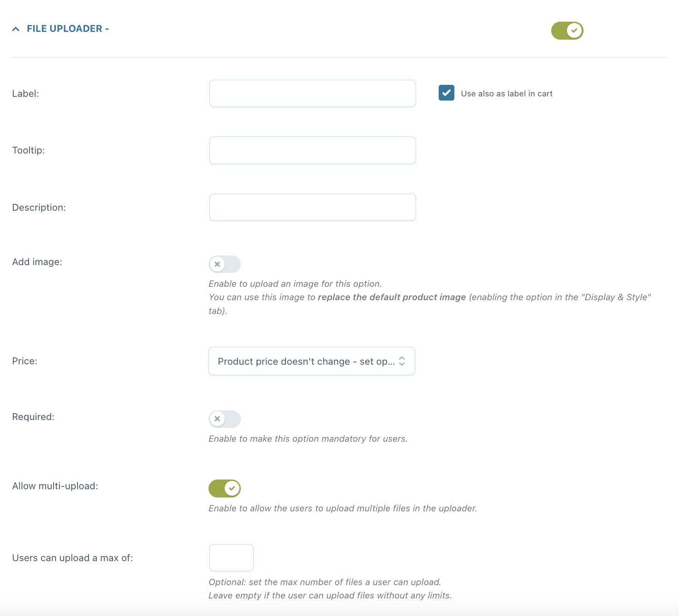The height and width of the screenshot is (616, 679).
Task: Click the "Description:" field name
Action: pyautogui.click(x=39, y=207)
